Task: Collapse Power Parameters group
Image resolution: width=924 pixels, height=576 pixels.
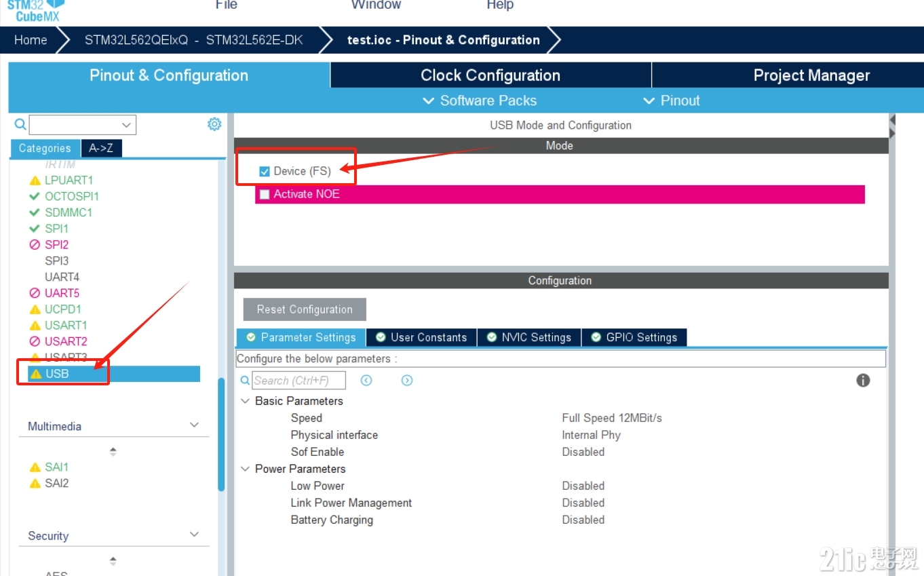Action: [246, 469]
